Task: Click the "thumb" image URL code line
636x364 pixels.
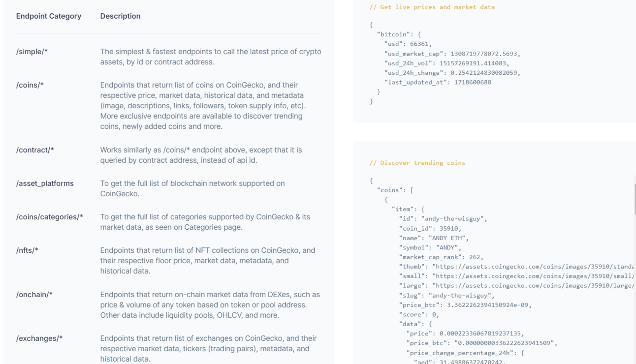Action: (x=516, y=267)
